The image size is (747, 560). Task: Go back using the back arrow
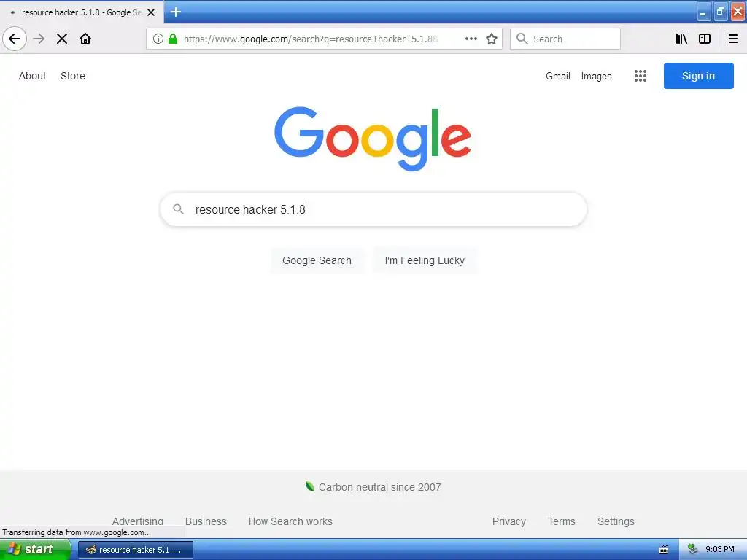pos(15,39)
